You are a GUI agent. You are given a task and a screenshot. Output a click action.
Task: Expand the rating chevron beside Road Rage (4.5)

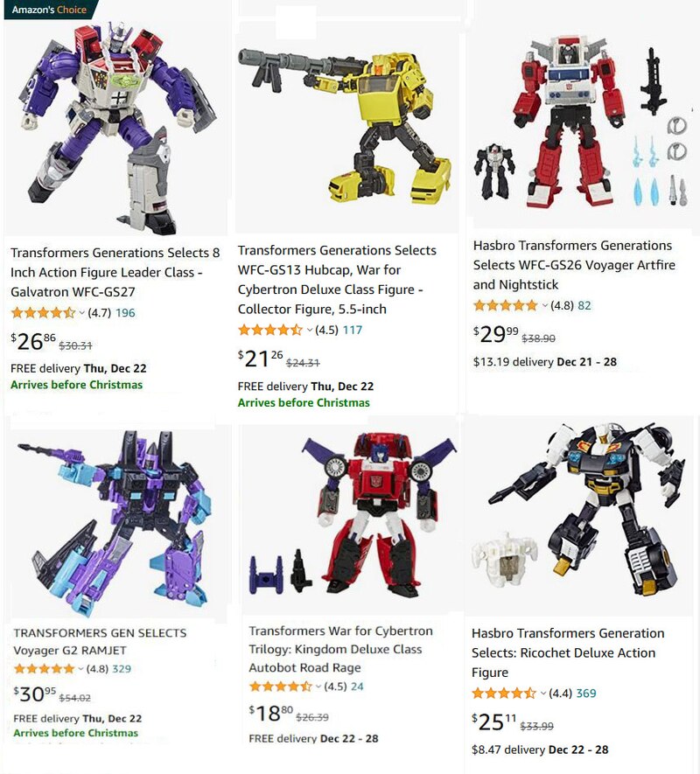coord(318,687)
